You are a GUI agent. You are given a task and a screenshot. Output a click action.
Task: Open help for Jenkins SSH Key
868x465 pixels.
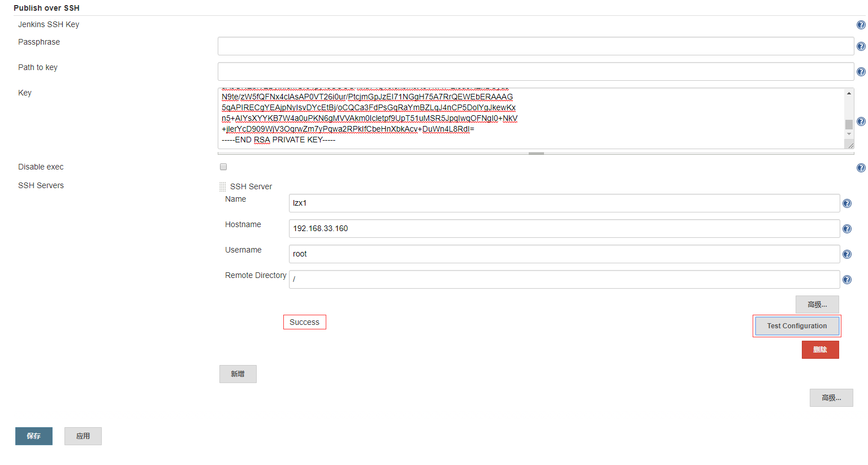861,25
